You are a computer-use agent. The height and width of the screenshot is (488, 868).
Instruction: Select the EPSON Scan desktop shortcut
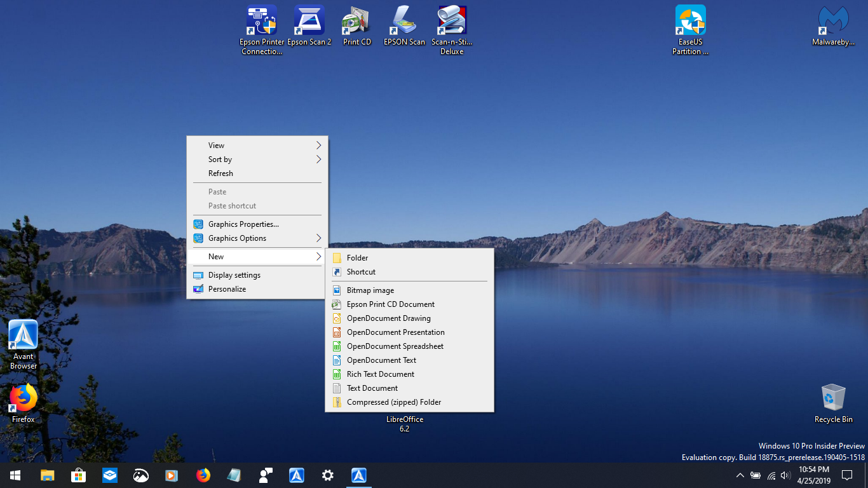404,25
